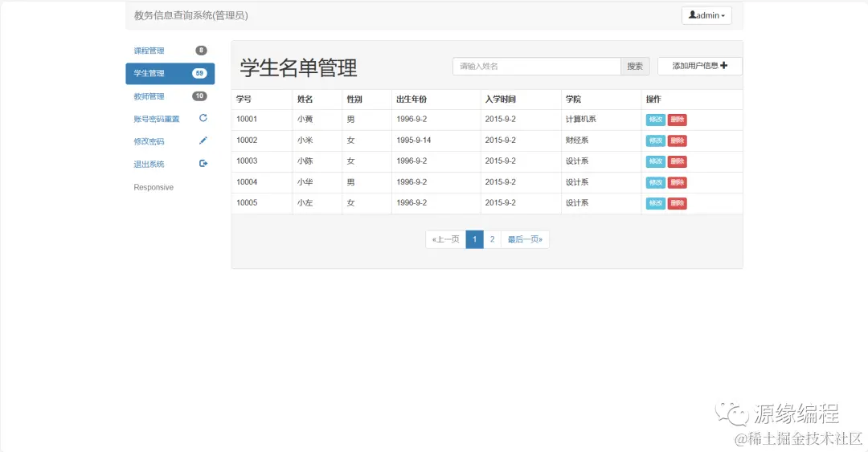Go to the previous page «上一页
The image size is (868, 452).
click(x=445, y=239)
